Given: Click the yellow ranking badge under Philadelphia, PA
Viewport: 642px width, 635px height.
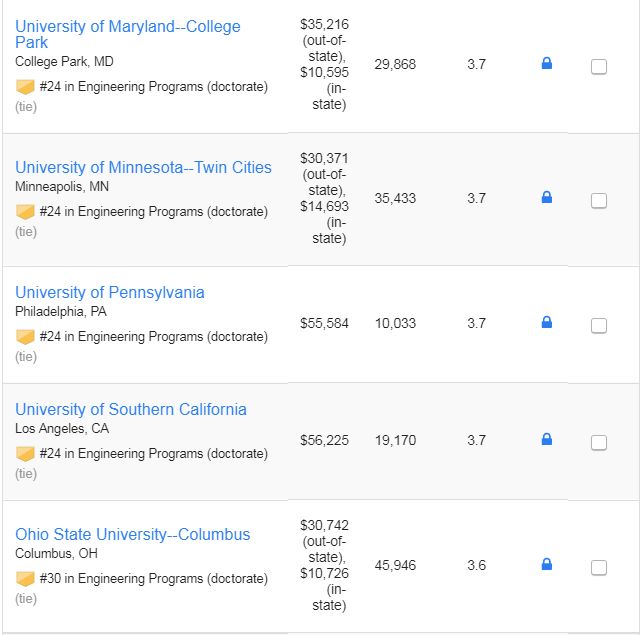Looking at the screenshot, I should coord(25,337).
